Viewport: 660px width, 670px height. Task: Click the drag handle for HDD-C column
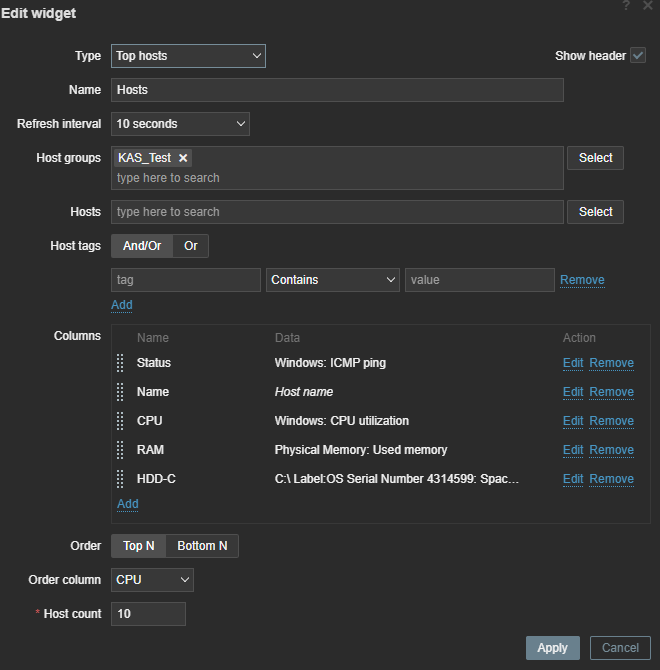click(x=121, y=479)
